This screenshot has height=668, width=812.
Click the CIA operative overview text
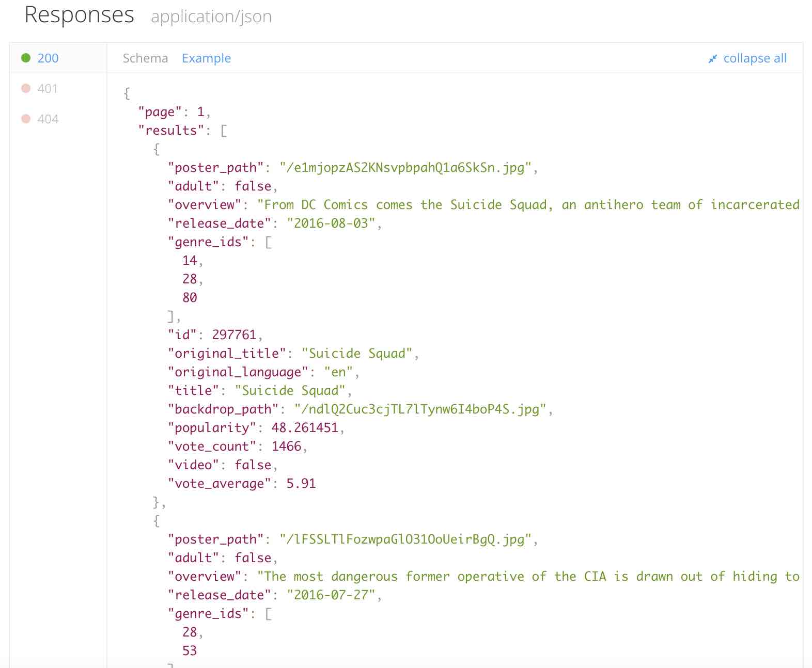click(528, 577)
